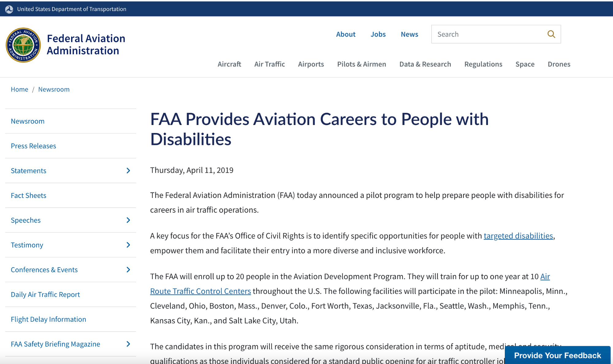The image size is (613, 364).
Task: Expand the Testimony sidebar section
Action: pyautogui.click(x=128, y=245)
